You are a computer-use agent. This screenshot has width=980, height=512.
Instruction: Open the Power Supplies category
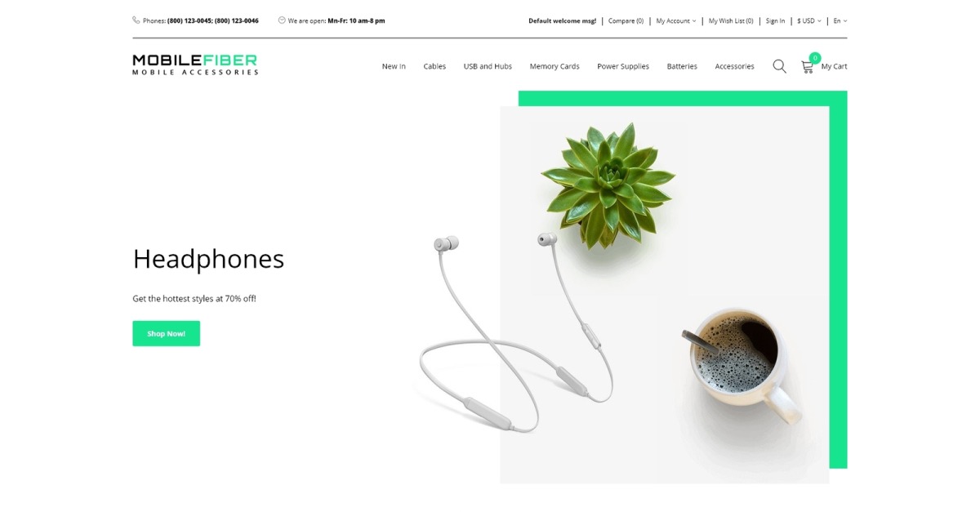point(623,66)
